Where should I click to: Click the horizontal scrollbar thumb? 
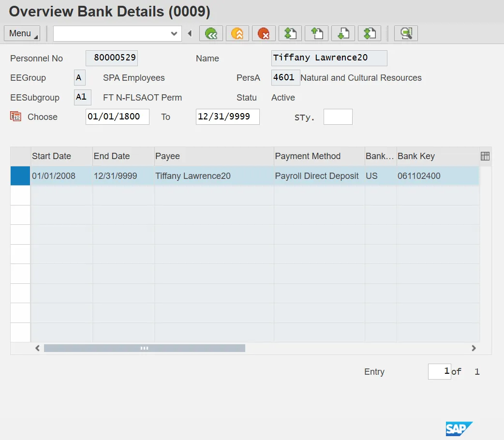[x=144, y=348]
